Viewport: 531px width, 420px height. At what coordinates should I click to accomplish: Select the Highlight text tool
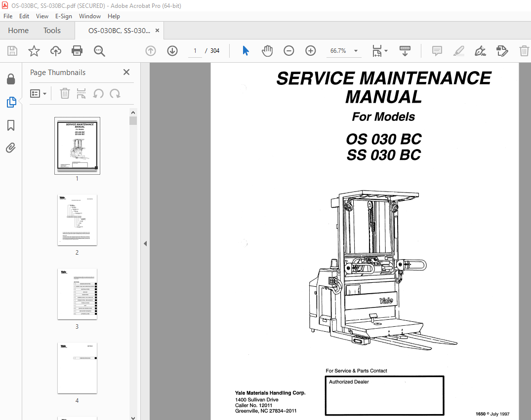(458, 51)
